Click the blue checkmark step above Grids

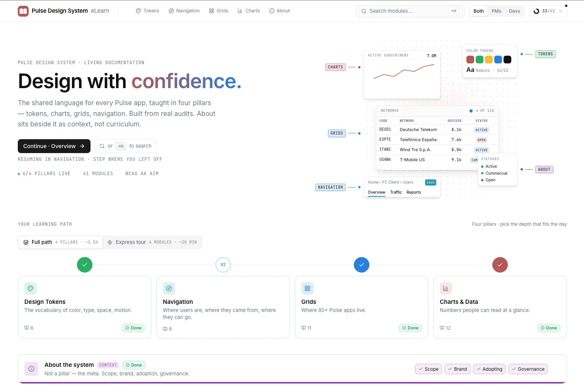click(362, 265)
